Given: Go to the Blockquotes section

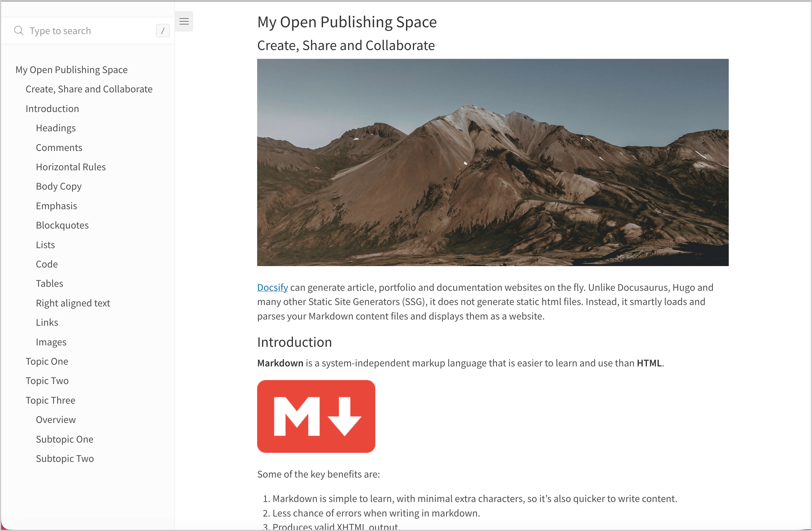Looking at the screenshot, I should (62, 225).
